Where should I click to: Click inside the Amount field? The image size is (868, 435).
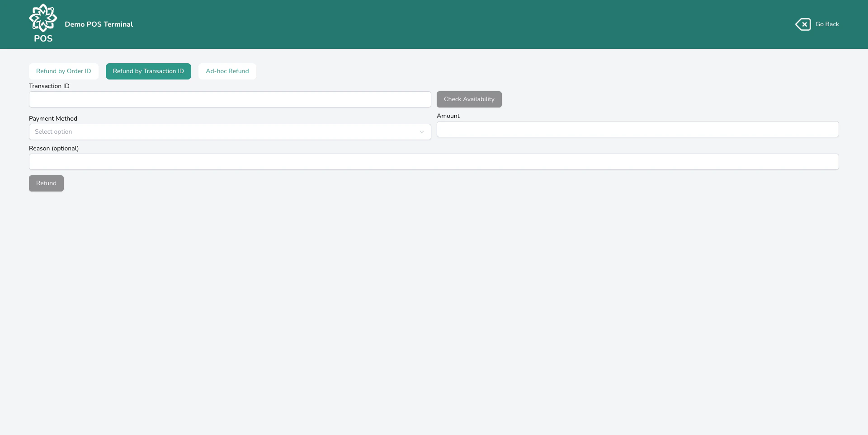637,129
